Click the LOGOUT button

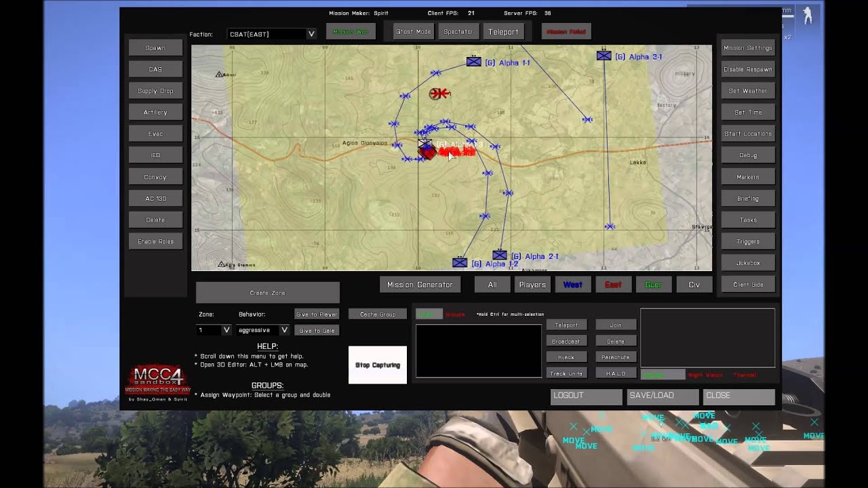586,396
